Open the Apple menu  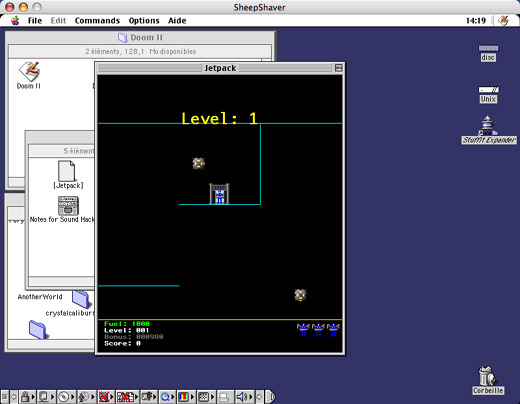pos(15,21)
